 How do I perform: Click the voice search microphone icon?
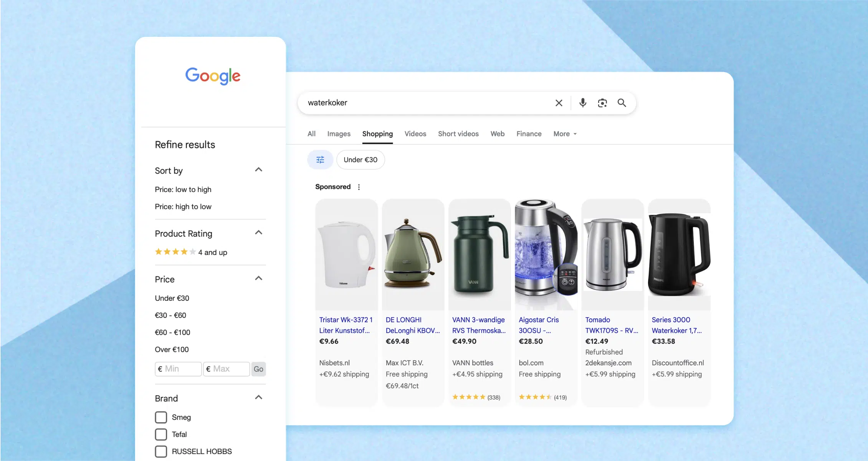(x=582, y=103)
